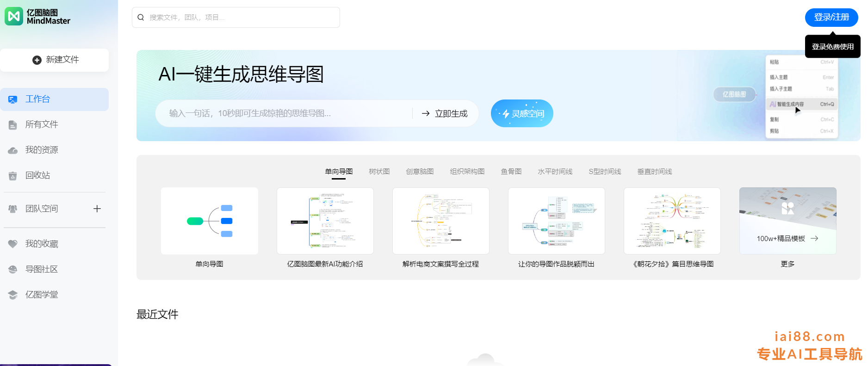Open 让你的导图作品脱颖而出 thumbnail
This screenshot has height=366, width=868.
557,221
